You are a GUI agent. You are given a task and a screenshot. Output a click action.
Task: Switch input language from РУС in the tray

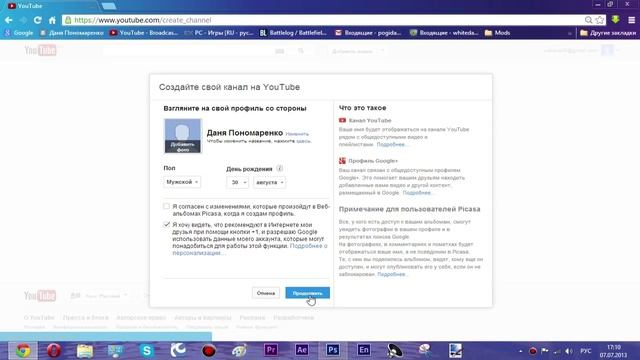tap(586, 351)
